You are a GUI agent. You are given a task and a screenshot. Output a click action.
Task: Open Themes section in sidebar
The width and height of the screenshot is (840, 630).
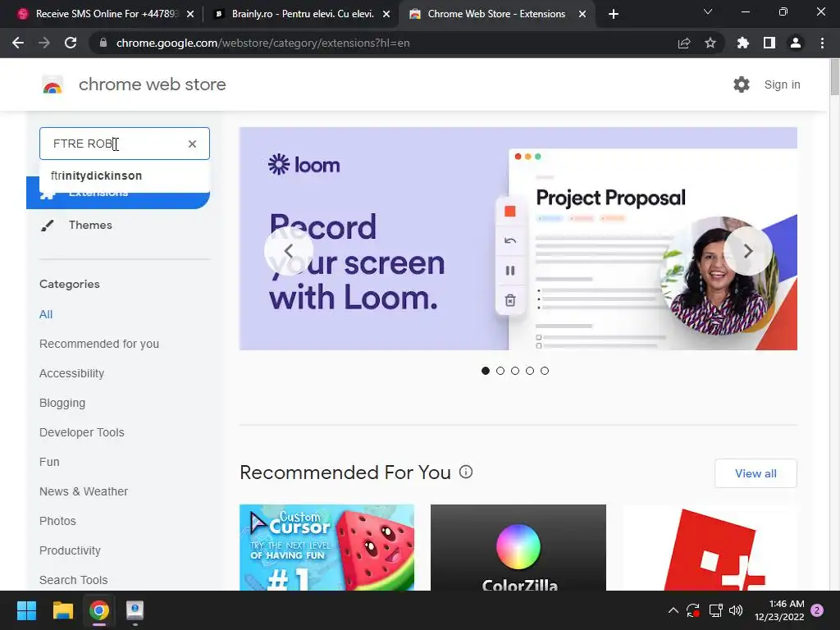pos(90,225)
